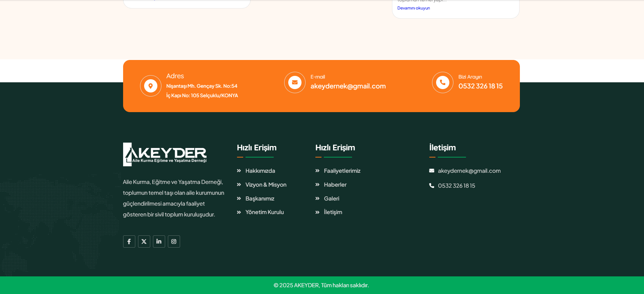This screenshot has width=644, height=294.
Task: Open Faaliyetlerimiz from quick access
Action: click(x=342, y=171)
